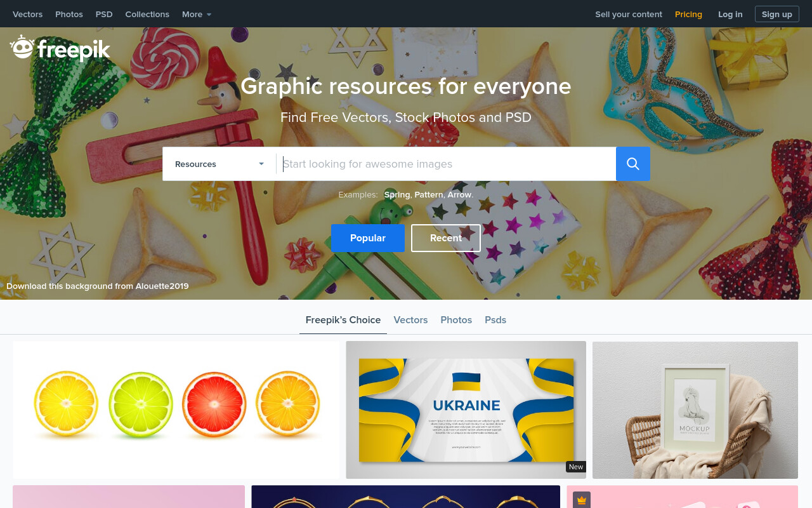The width and height of the screenshot is (812, 508).
Task: Switch to the Photos tab below banner
Action: click(x=456, y=320)
